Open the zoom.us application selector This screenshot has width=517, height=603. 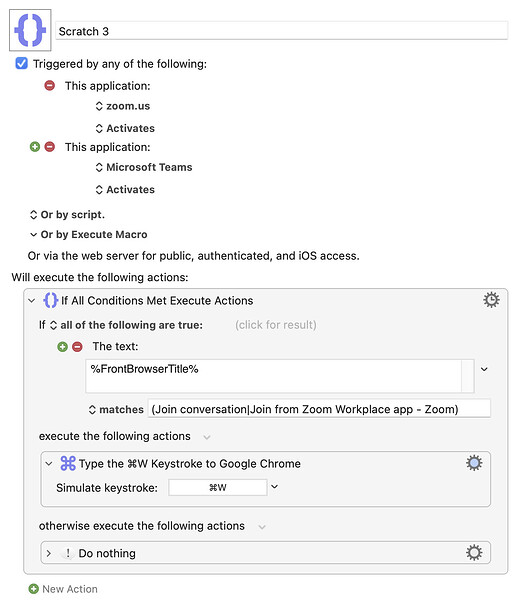pos(123,106)
